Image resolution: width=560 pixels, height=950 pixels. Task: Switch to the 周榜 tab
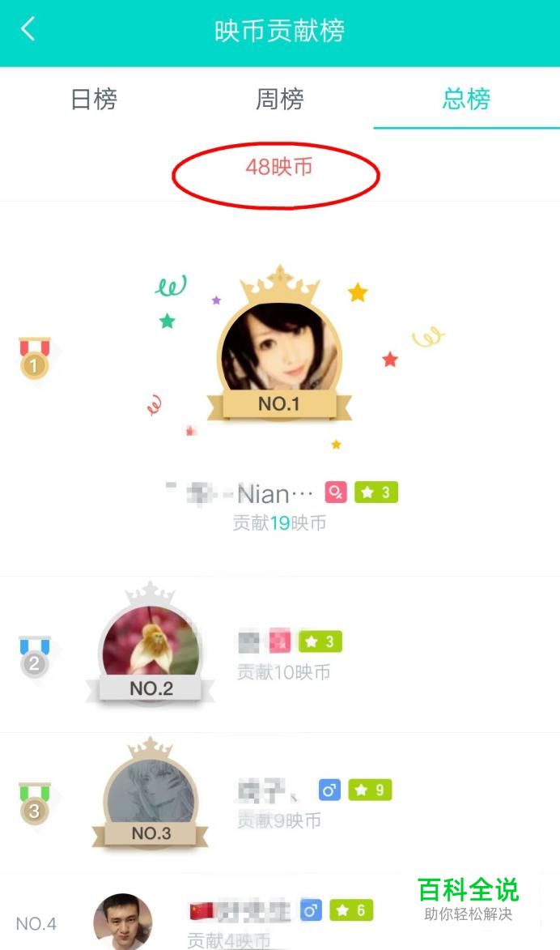tap(280, 99)
